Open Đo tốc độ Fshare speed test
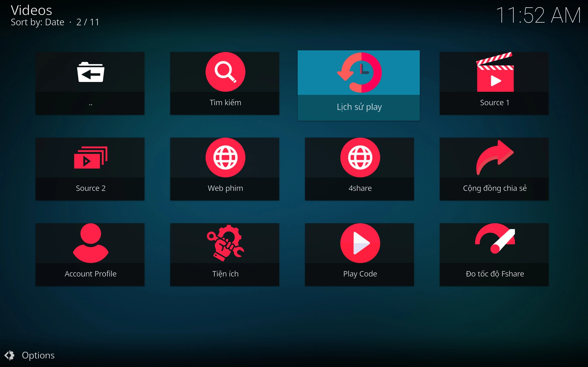588x367 pixels. [x=494, y=254]
